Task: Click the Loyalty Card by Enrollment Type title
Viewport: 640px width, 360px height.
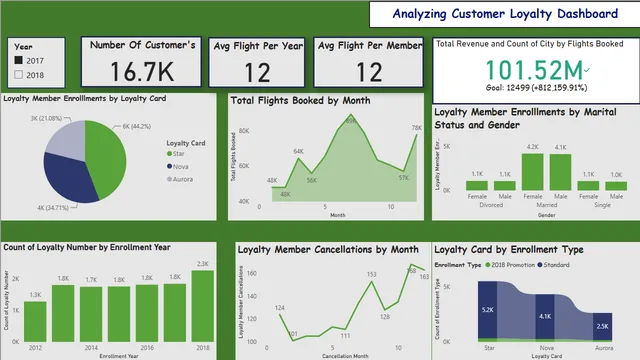Action: point(509,249)
